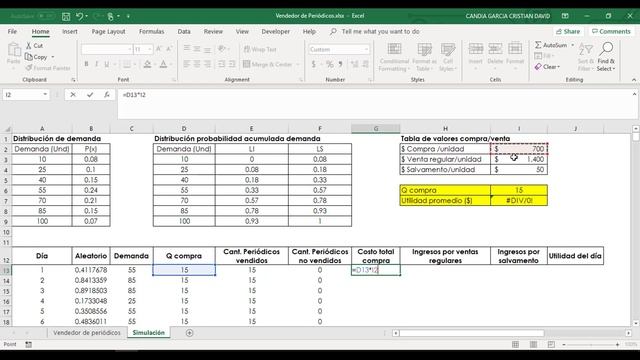Open Find & Select menu
The image size is (640, 360).
tap(606, 57)
